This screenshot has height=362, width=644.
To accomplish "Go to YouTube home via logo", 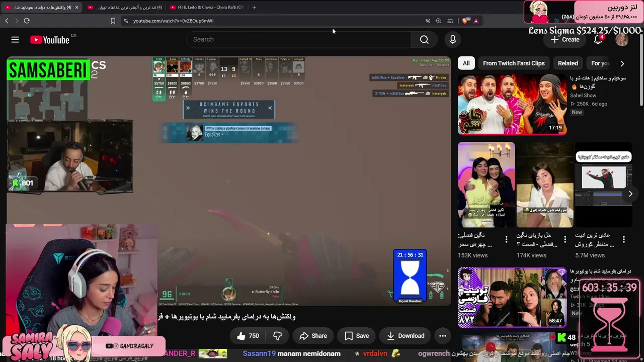I will click(x=49, y=40).
